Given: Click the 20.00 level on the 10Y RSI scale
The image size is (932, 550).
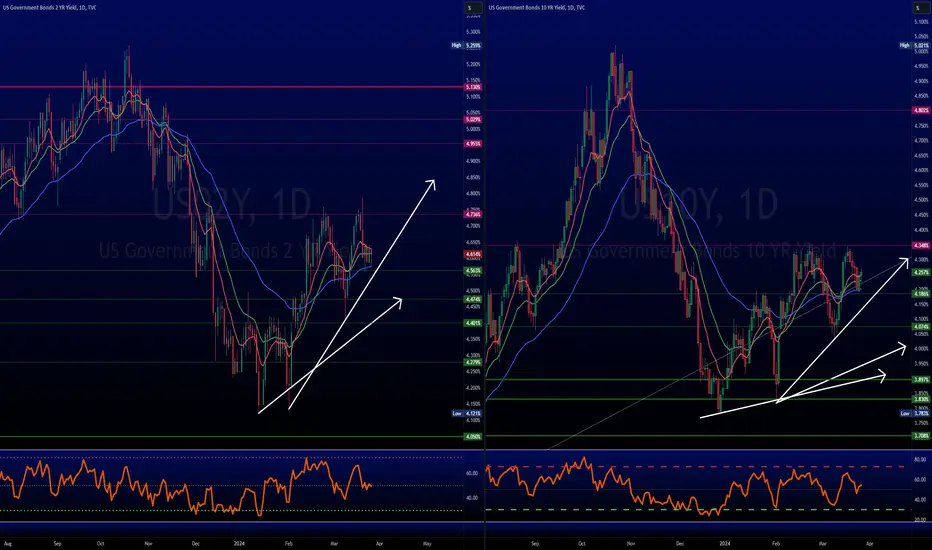Looking at the screenshot, I should (x=920, y=520).
